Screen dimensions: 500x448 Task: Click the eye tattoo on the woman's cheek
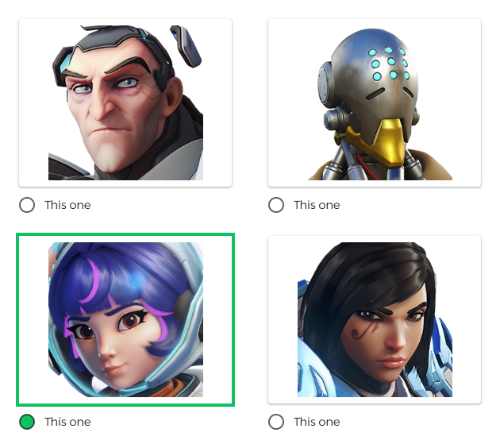(x=364, y=330)
